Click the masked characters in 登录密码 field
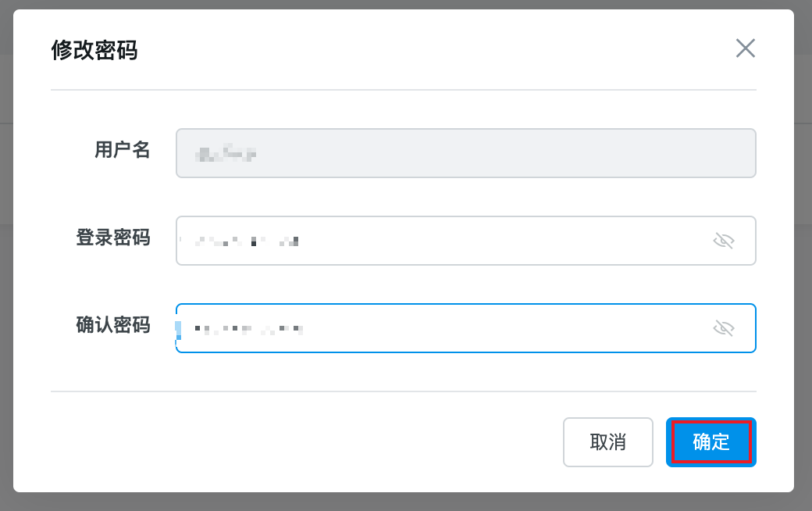 245,241
